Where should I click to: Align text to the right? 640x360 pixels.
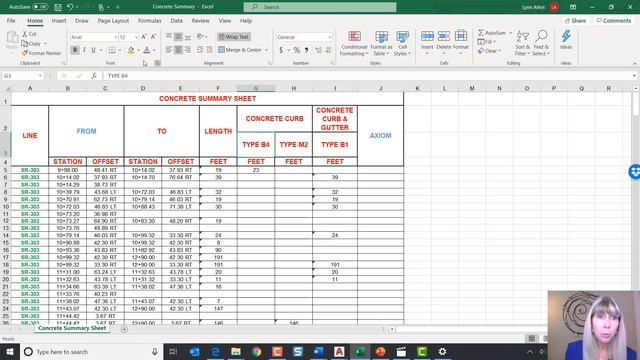pos(188,50)
